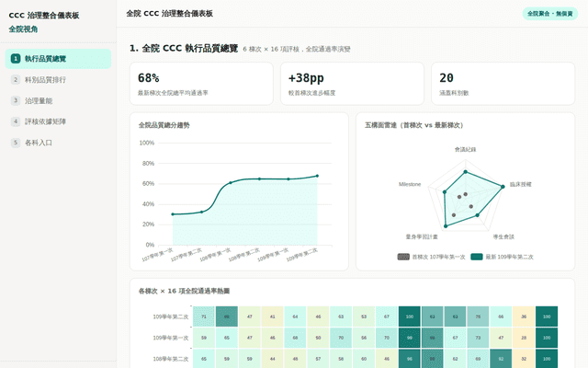Click heatmap cell 28 in 109學年第一次 row
The width and height of the screenshot is (588, 368).
pos(524,338)
